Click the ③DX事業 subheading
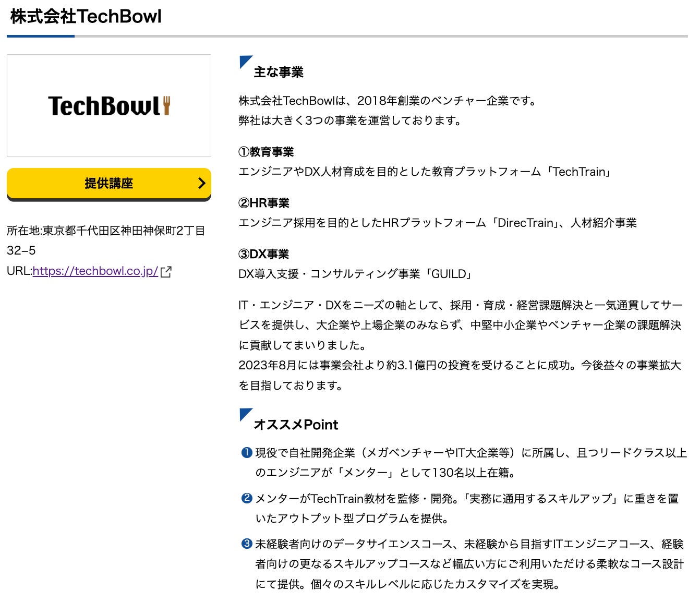 point(263,254)
